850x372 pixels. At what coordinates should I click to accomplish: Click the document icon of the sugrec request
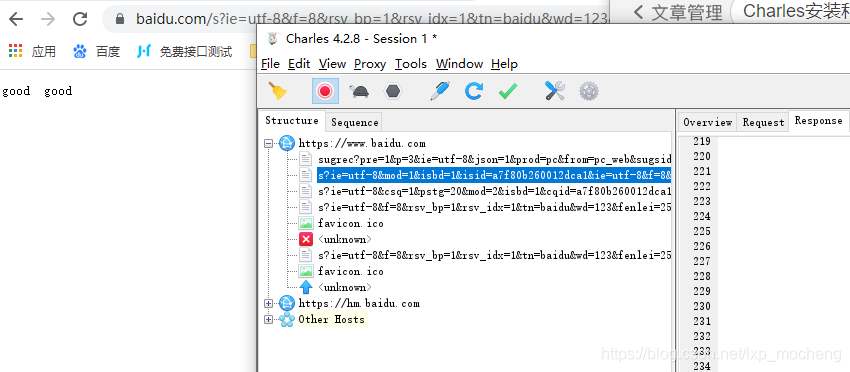pos(306,159)
